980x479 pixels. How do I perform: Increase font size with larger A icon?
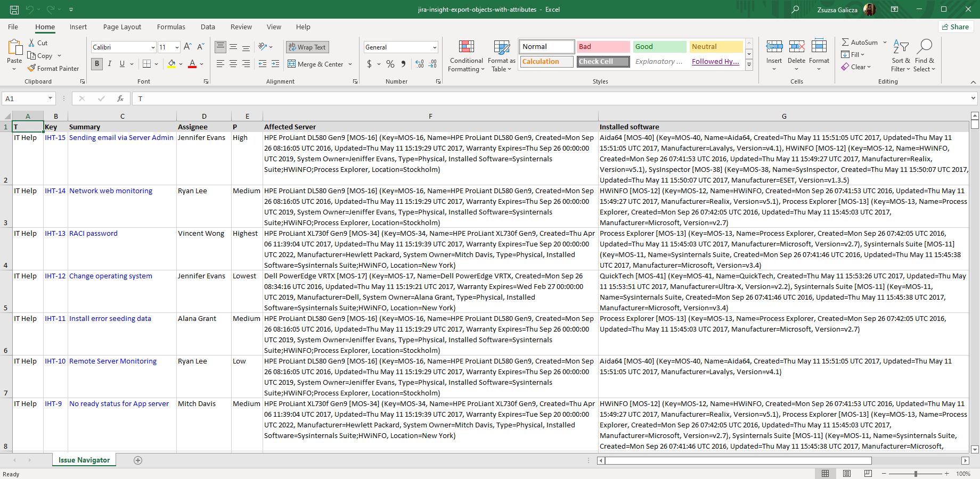click(187, 47)
